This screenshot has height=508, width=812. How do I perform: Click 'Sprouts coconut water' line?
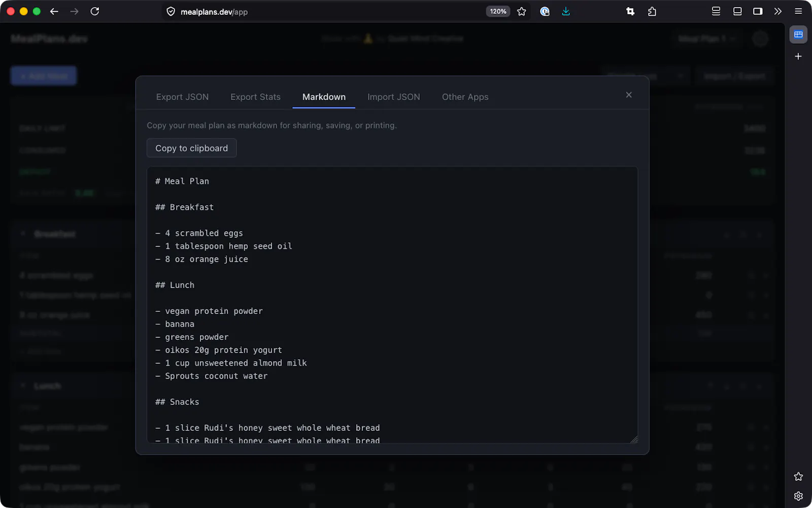tap(211, 376)
